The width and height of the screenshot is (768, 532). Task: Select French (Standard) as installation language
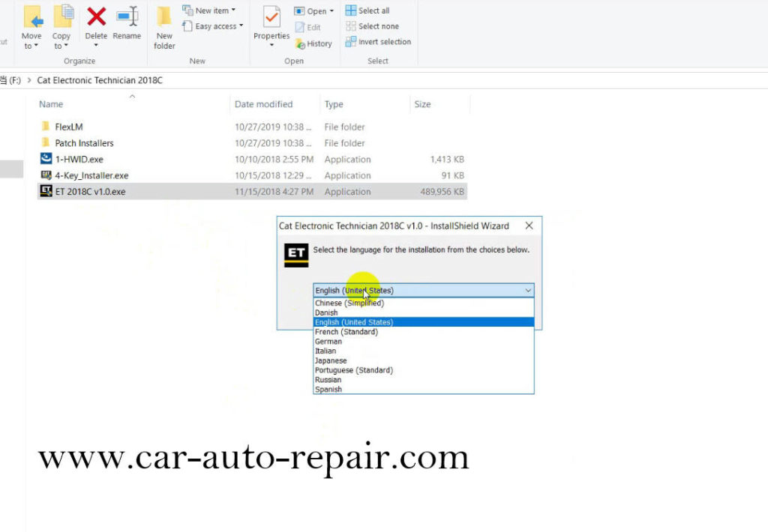click(x=346, y=331)
